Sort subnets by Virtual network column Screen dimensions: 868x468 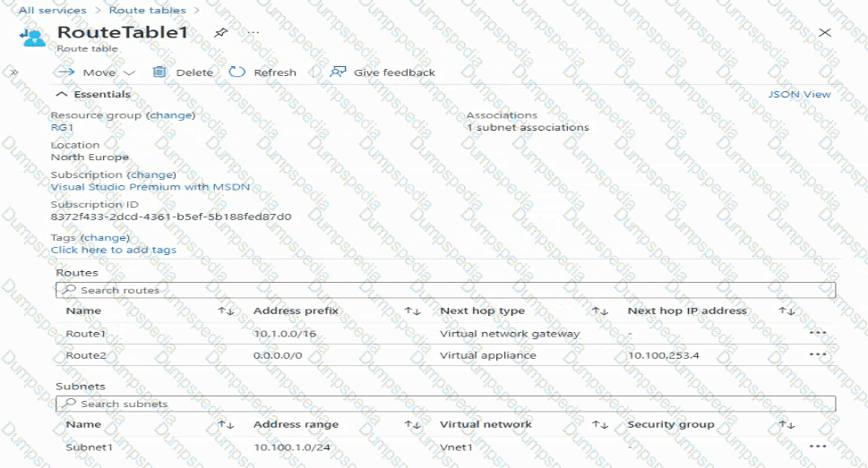(x=598, y=424)
